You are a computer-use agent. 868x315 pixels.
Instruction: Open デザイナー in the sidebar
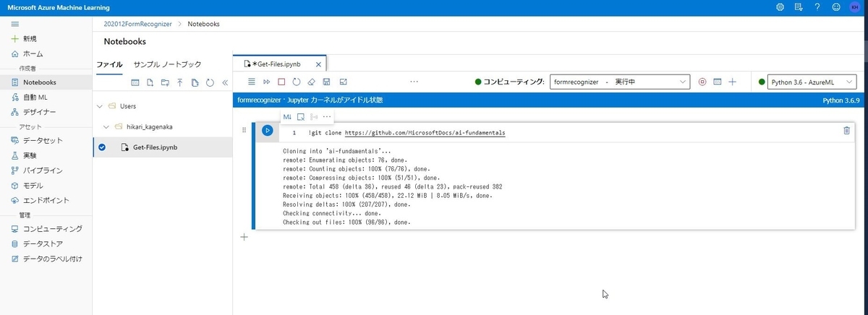click(46, 112)
